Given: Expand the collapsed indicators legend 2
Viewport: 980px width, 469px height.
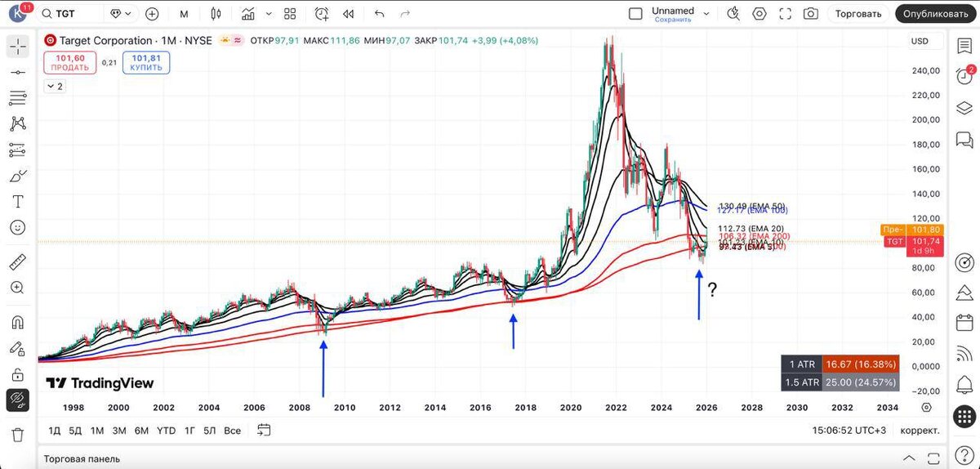Looking at the screenshot, I should pos(55,86).
